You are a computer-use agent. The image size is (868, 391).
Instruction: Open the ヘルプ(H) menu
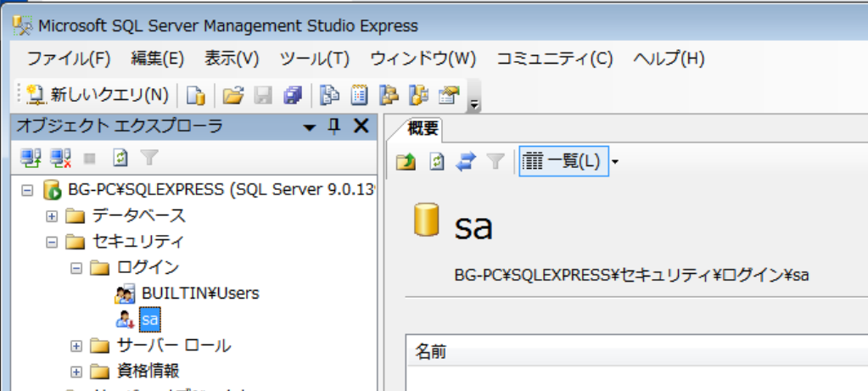click(669, 58)
